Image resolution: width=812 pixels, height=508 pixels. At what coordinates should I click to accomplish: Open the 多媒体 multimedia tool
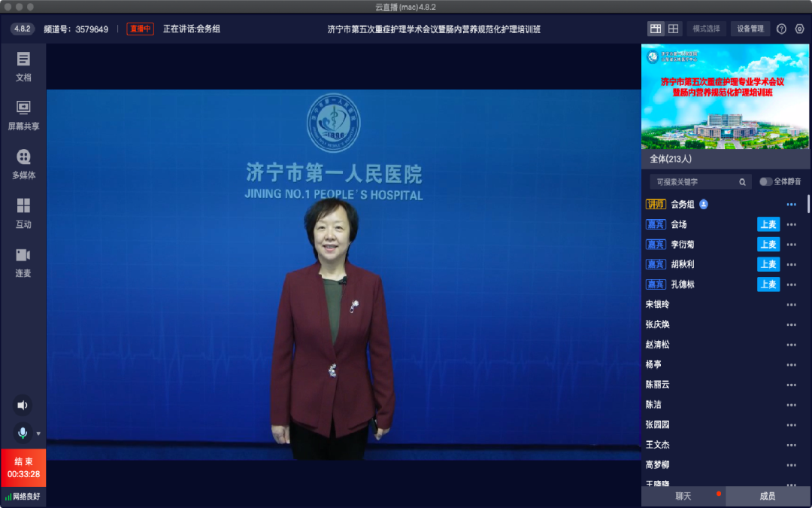click(x=23, y=164)
